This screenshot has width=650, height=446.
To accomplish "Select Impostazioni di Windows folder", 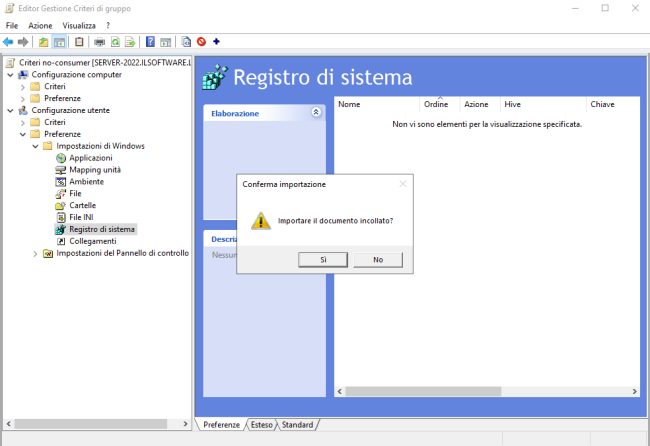I will [100, 146].
